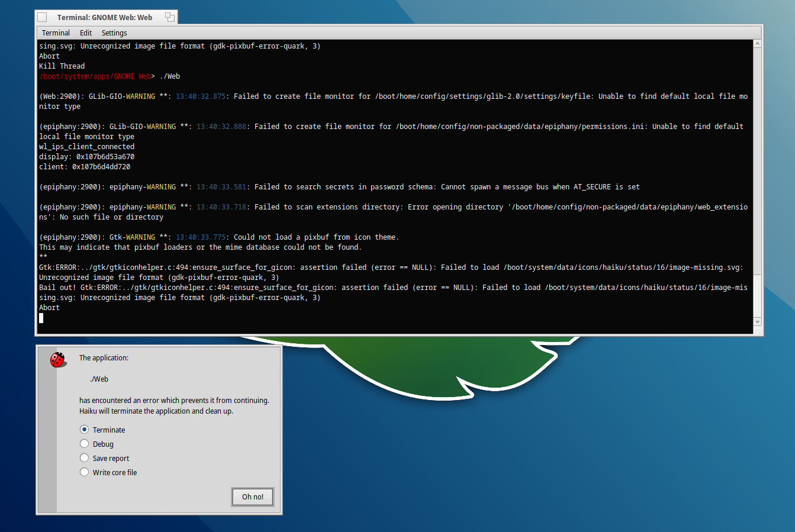Click the 'client: 0x107b6d4dd720' line
Screen dimensions: 795x532
pyautogui.click(x=85, y=167)
